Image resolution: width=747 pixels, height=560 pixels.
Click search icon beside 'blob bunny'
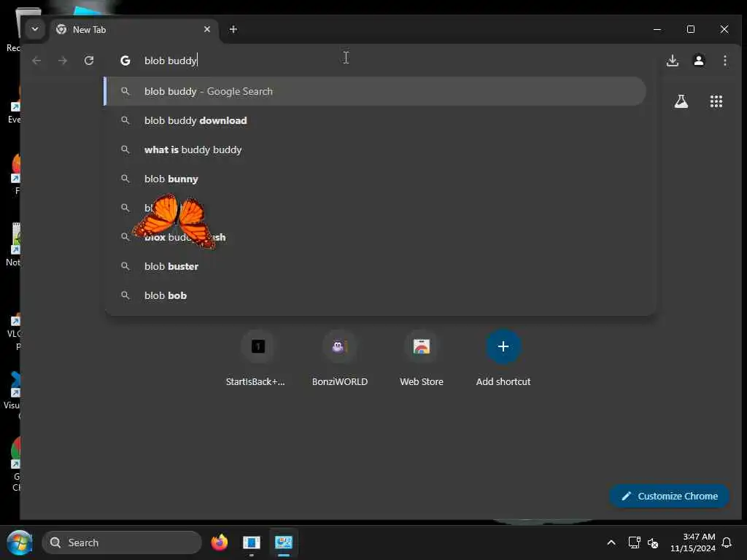(125, 179)
